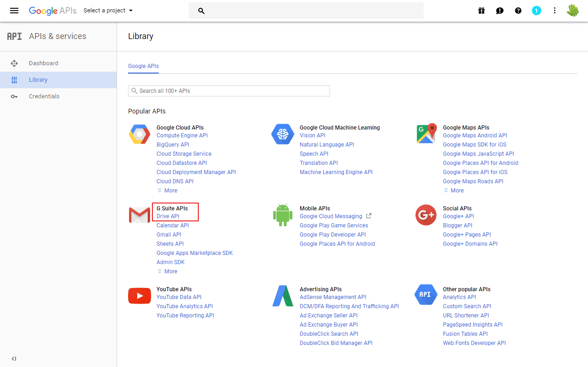Open the Gmail API link

tap(169, 235)
